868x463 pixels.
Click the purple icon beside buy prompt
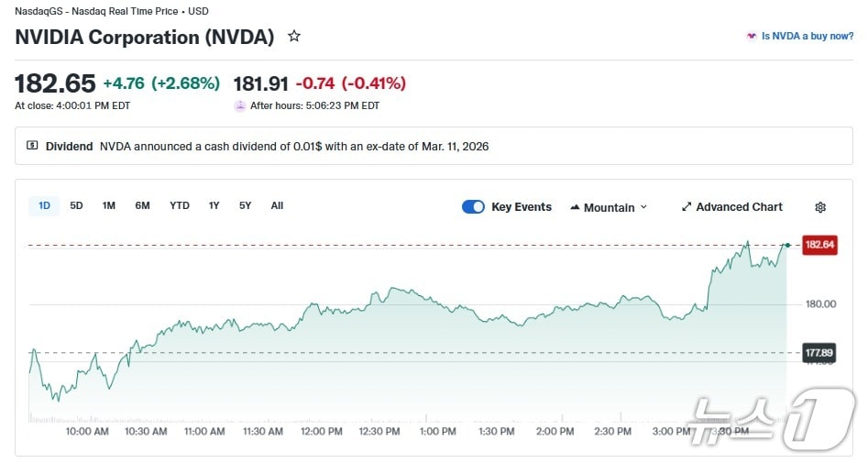click(x=752, y=37)
